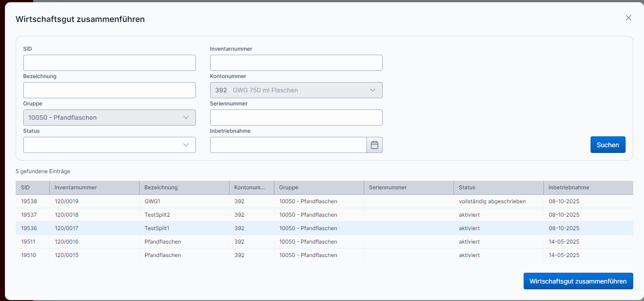Open the Kontonummer dropdown with 392
Viewport: 644px width, 301px height.
[x=296, y=90]
